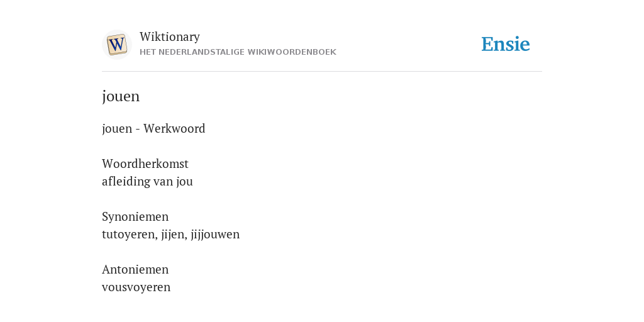
Task: Click the word tutoyeren
Action: (128, 235)
